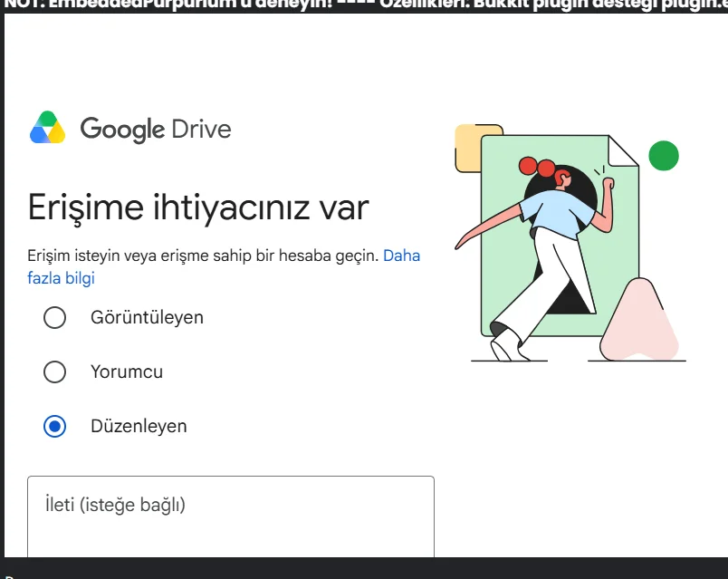Select the Görüntüleyen radio button
The image size is (728, 579).
[x=55, y=318]
